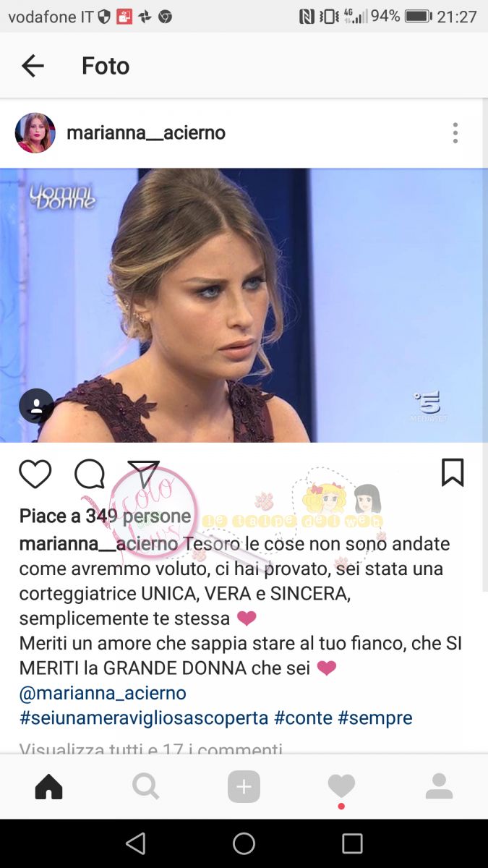Viewport: 488px width, 868px height.
Task: Open activity notifications heart tab
Action: pyautogui.click(x=341, y=786)
